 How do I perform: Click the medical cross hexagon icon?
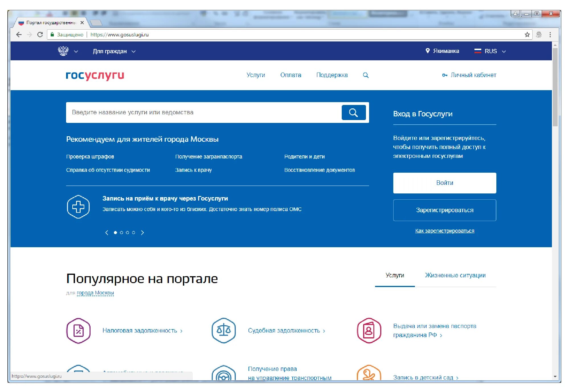point(78,207)
